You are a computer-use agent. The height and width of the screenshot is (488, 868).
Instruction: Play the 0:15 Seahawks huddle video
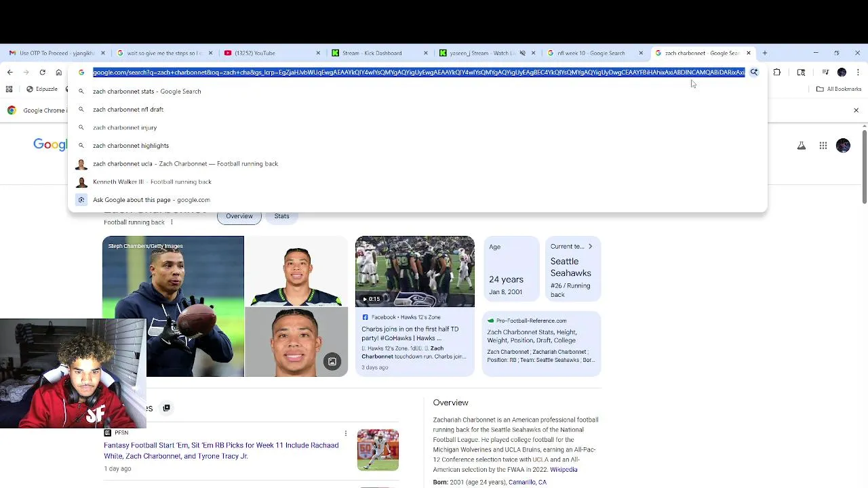tap(415, 271)
